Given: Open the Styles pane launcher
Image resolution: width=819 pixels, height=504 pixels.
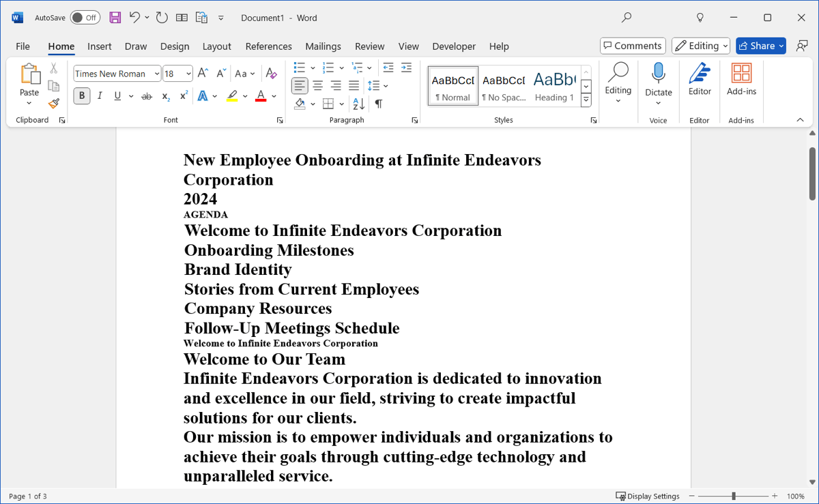Looking at the screenshot, I should tap(593, 120).
